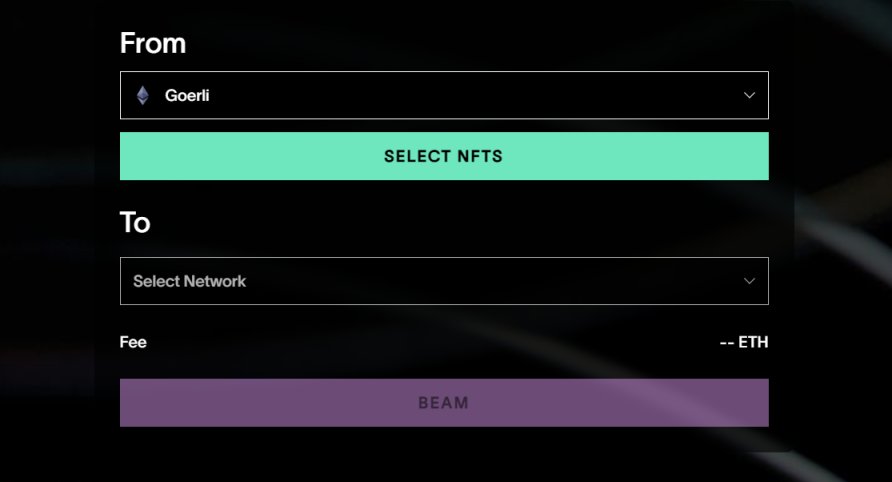Click the From heading
This screenshot has width=892, height=482.
coord(153,43)
